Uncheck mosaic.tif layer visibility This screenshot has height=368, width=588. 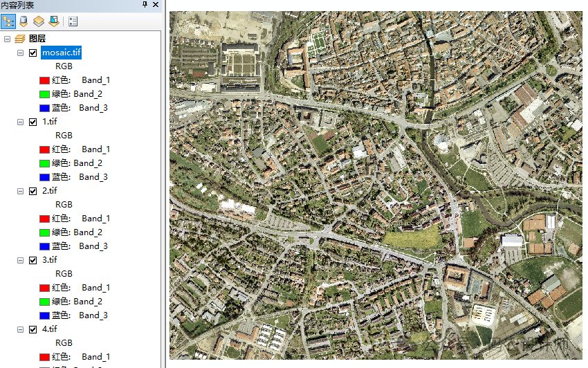click(x=33, y=53)
